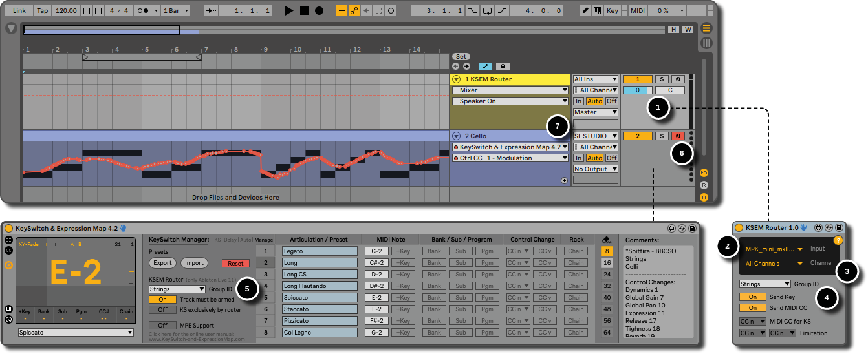Switch to the Delay tab in KeySwitch Manager

tap(231, 240)
